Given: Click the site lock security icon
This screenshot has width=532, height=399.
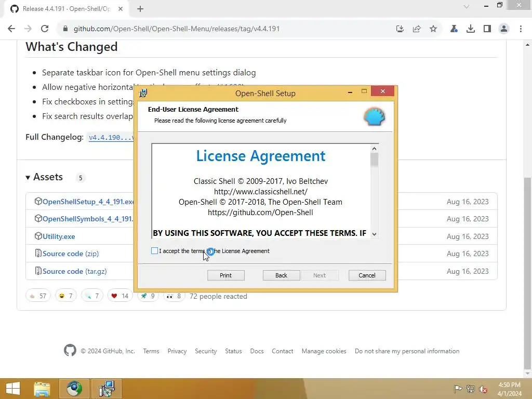Looking at the screenshot, I should click(65, 29).
